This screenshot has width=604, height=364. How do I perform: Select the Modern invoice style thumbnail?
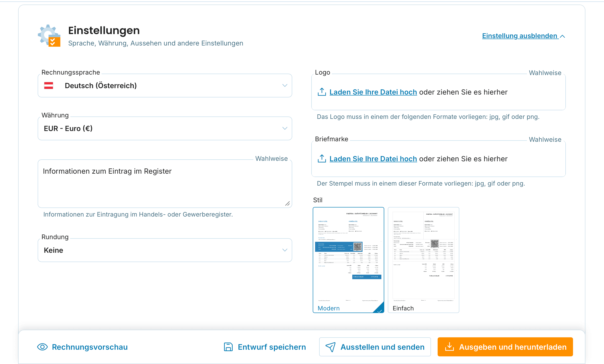(348, 260)
